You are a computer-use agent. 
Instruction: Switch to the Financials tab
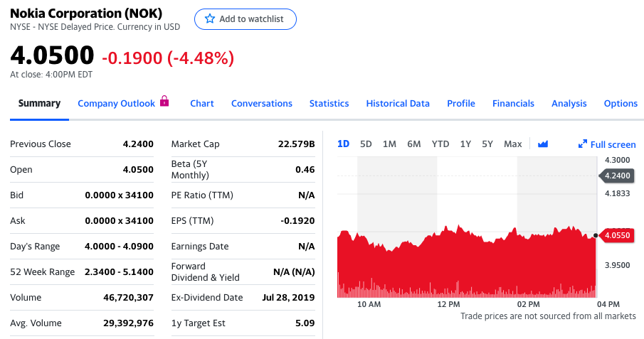513,104
